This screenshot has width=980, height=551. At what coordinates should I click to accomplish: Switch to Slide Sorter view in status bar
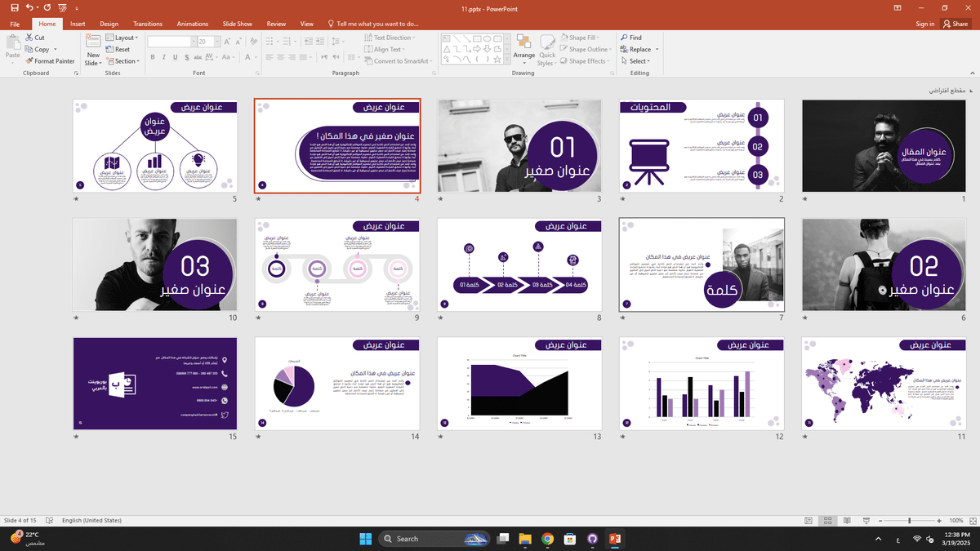827,520
